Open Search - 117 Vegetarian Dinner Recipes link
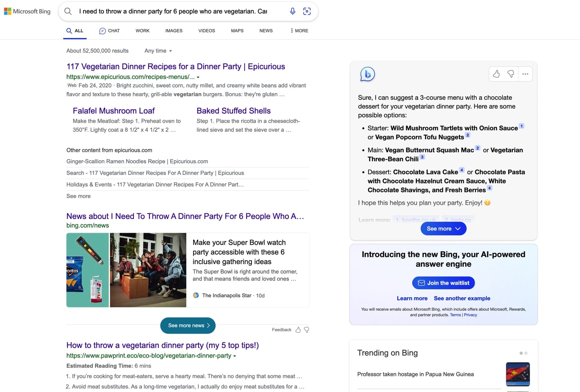Viewport: 580px width, 392px height. point(155,173)
